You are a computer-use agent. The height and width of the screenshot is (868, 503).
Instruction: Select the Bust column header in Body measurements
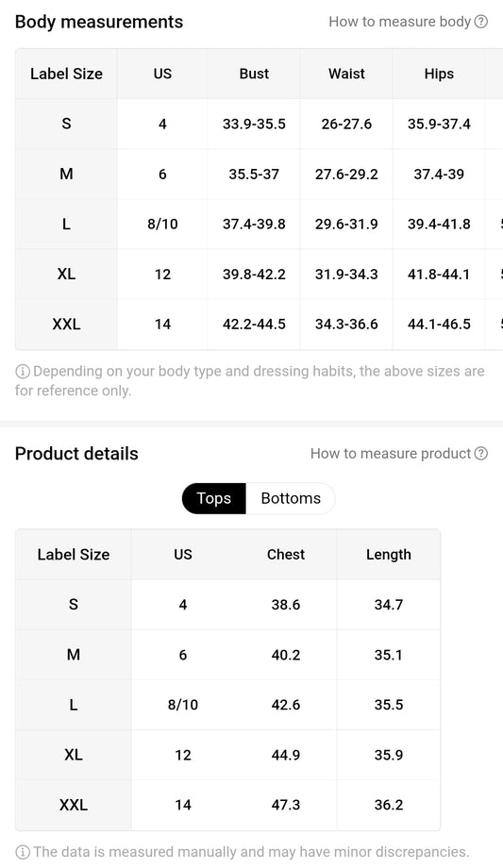point(254,74)
